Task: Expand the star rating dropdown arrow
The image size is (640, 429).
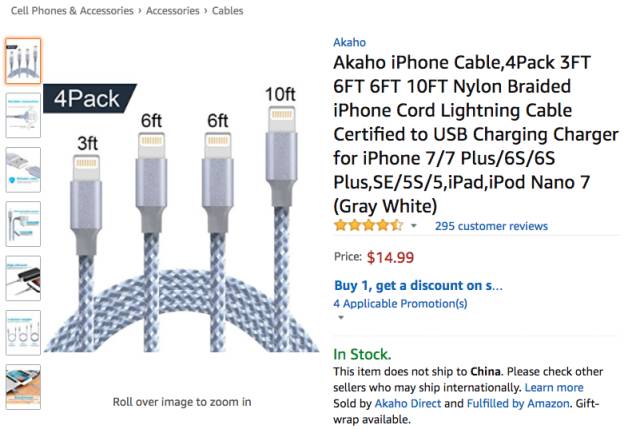Action: [414, 227]
